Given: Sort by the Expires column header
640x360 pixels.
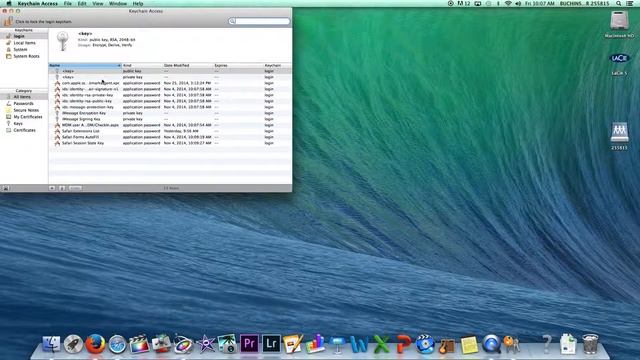Looking at the screenshot, I should coord(238,65).
